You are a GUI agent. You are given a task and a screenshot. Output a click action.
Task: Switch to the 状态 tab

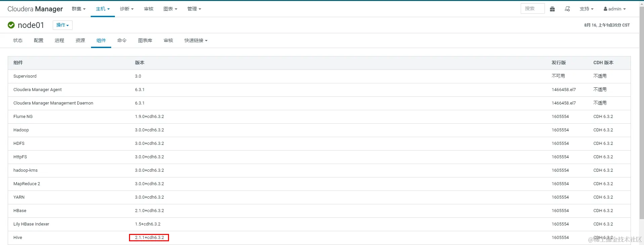tap(18, 40)
